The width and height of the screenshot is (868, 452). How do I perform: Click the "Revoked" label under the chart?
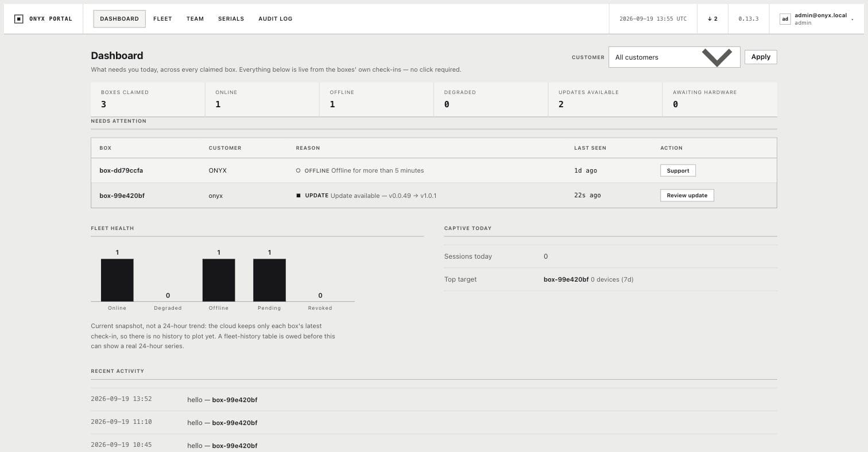click(x=320, y=308)
